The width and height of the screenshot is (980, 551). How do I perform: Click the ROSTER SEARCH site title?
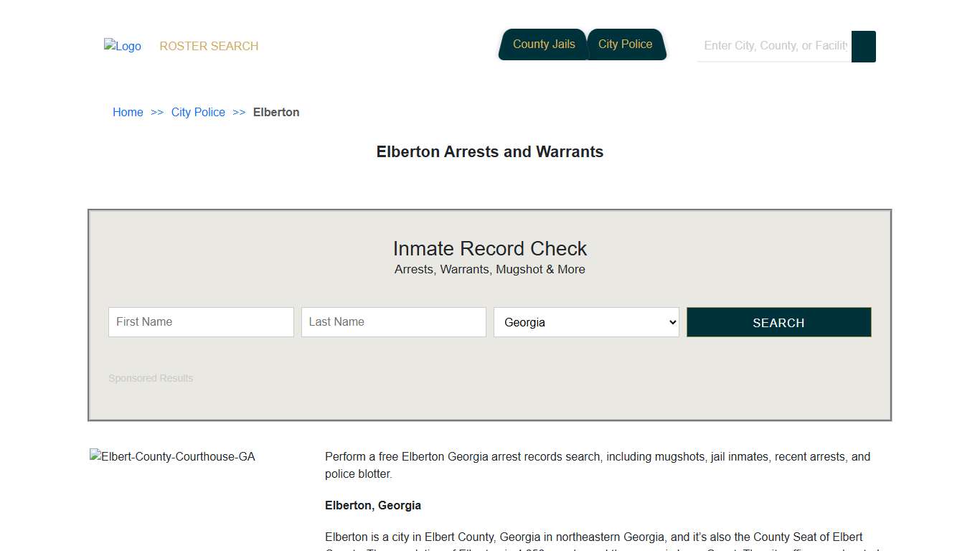point(209,46)
